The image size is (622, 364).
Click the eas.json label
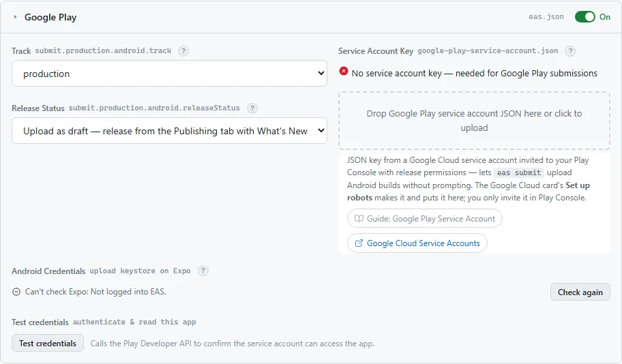(546, 16)
